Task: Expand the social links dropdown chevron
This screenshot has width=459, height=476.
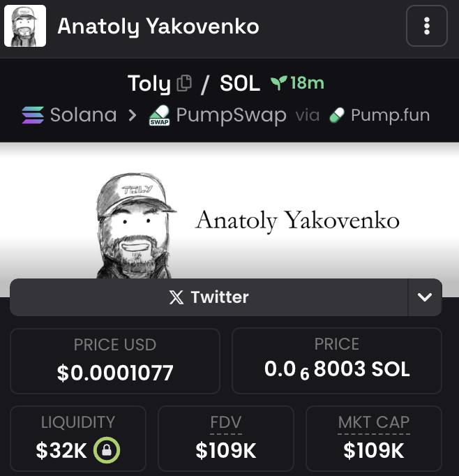Action: click(425, 297)
